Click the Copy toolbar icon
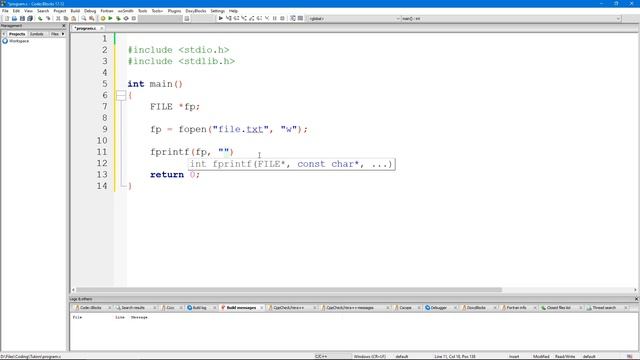Viewport: 640px width, 360px height. point(66,18)
